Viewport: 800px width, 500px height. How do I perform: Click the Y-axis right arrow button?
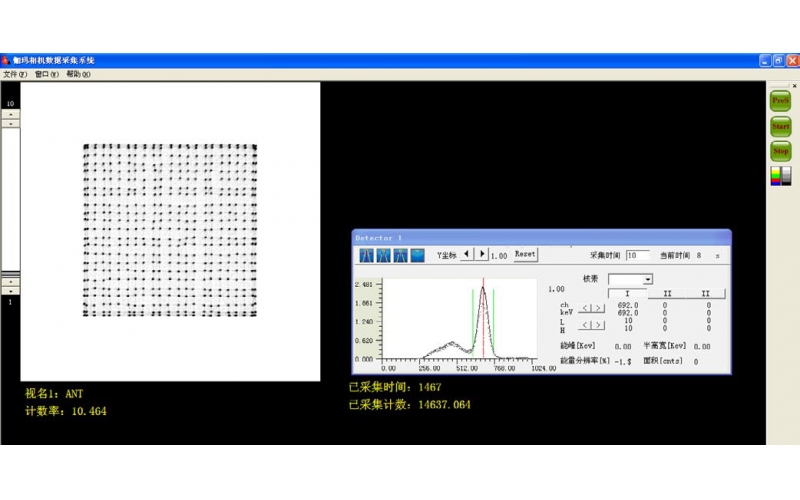coord(482,255)
